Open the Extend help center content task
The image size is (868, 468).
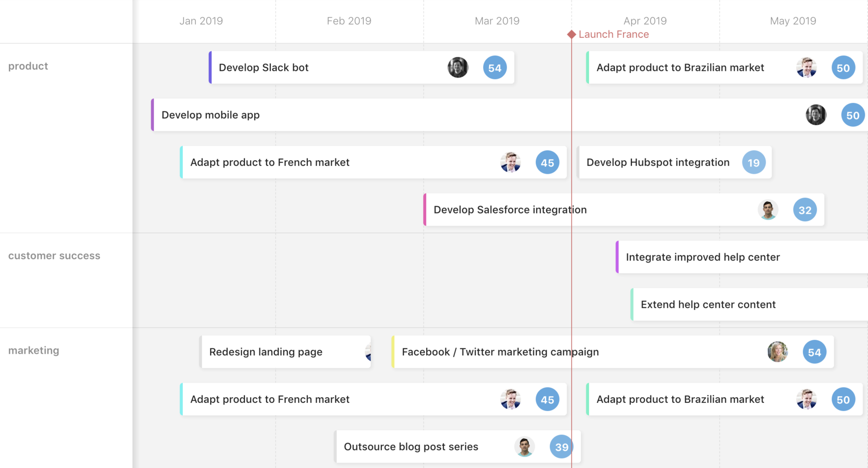(x=708, y=305)
